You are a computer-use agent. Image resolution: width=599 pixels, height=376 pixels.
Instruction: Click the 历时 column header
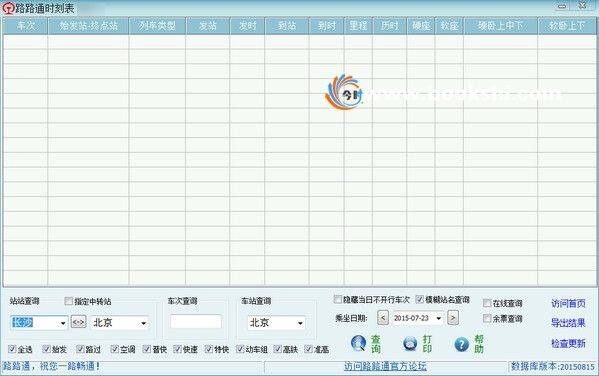point(390,26)
